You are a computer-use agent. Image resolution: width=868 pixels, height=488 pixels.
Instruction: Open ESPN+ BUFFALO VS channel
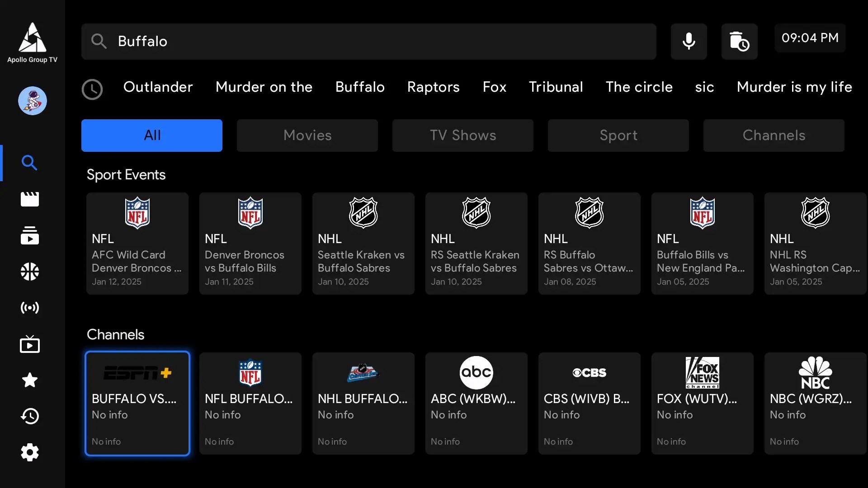click(137, 404)
